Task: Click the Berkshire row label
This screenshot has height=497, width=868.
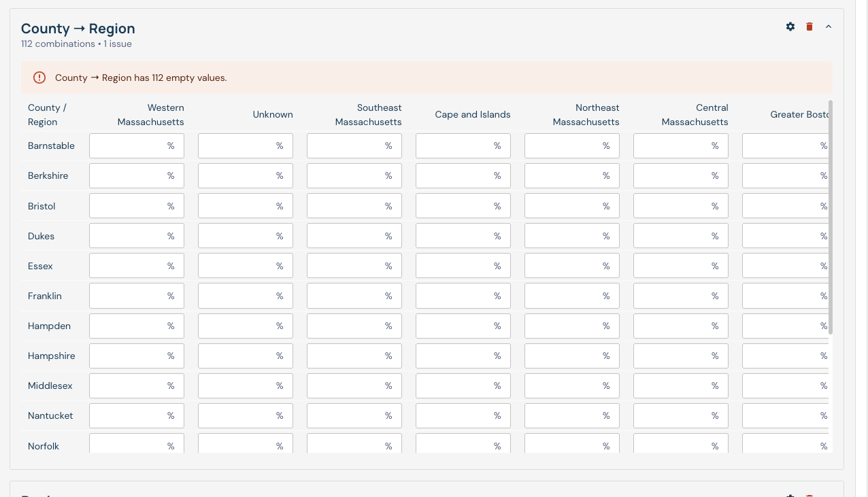Action: click(48, 175)
